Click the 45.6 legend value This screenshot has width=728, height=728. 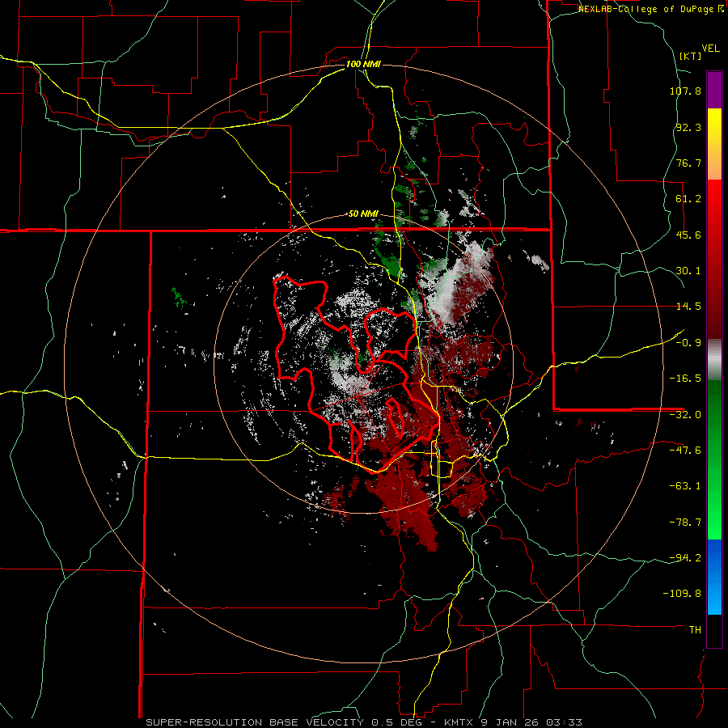point(688,235)
